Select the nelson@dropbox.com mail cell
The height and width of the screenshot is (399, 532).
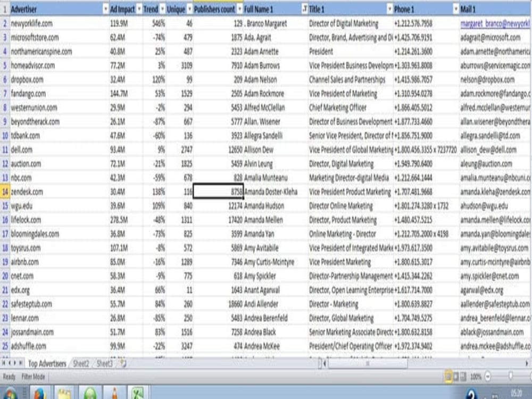[x=495, y=79]
